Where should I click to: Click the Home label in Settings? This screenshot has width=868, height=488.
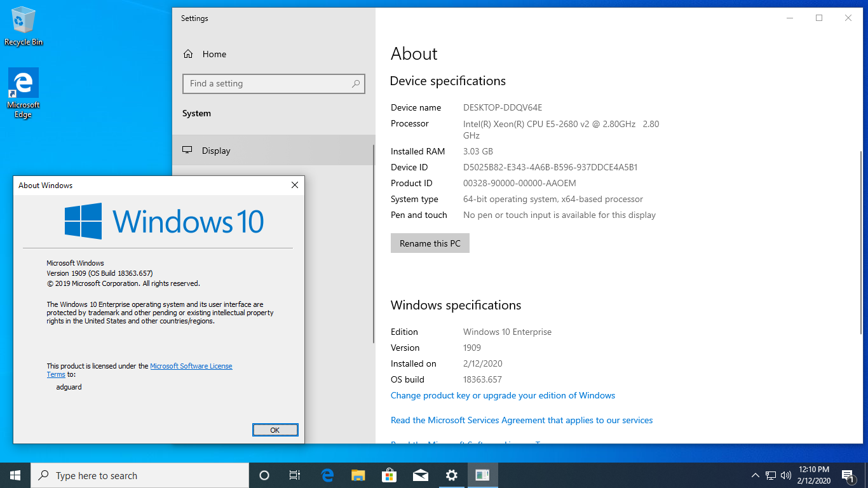point(214,54)
